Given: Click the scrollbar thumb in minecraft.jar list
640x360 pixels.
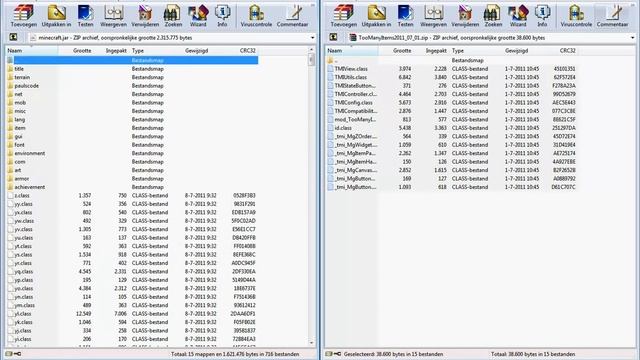Looking at the screenshot, I should [x=312, y=60].
